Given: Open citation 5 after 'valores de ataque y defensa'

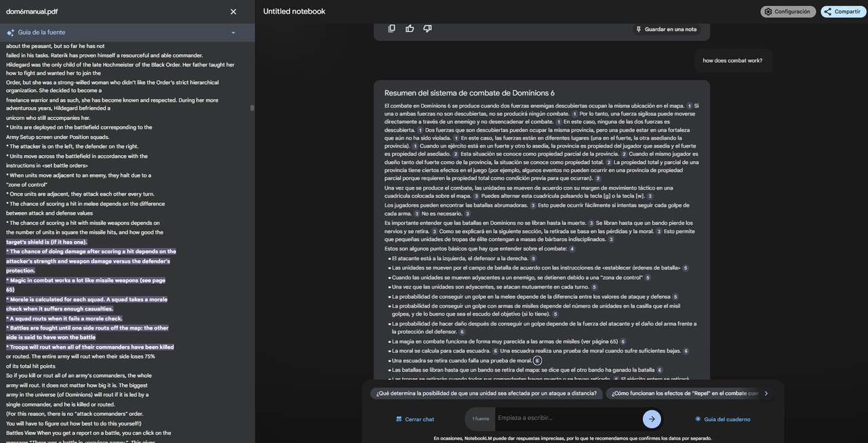Looking at the screenshot, I should click(x=675, y=297).
